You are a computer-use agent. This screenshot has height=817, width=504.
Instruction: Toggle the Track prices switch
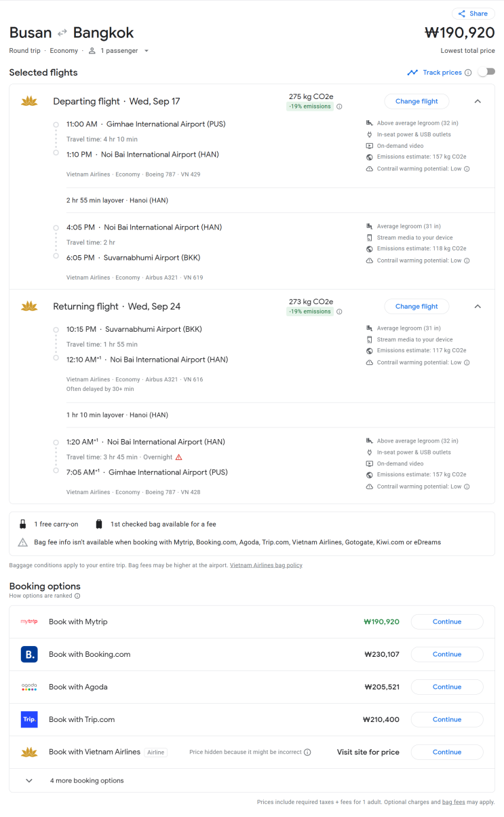click(486, 72)
